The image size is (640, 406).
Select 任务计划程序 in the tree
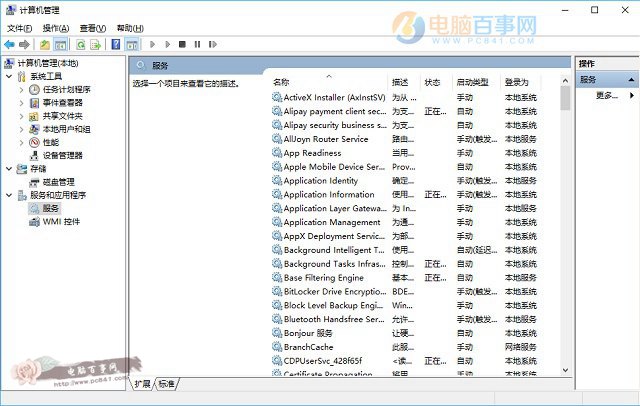[x=67, y=89]
